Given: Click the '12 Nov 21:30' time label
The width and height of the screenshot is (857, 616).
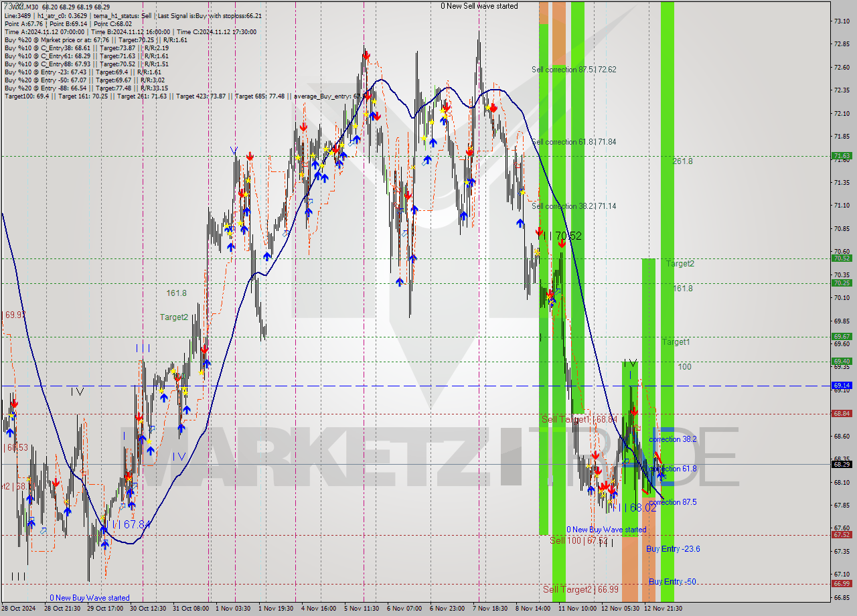Looking at the screenshot, I should [664, 609].
